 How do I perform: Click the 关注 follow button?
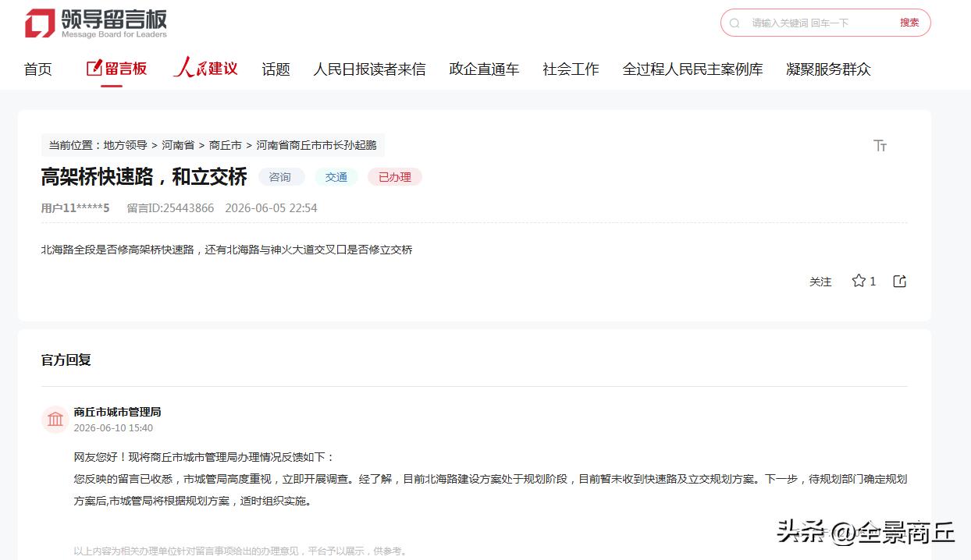(x=820, y=282)
